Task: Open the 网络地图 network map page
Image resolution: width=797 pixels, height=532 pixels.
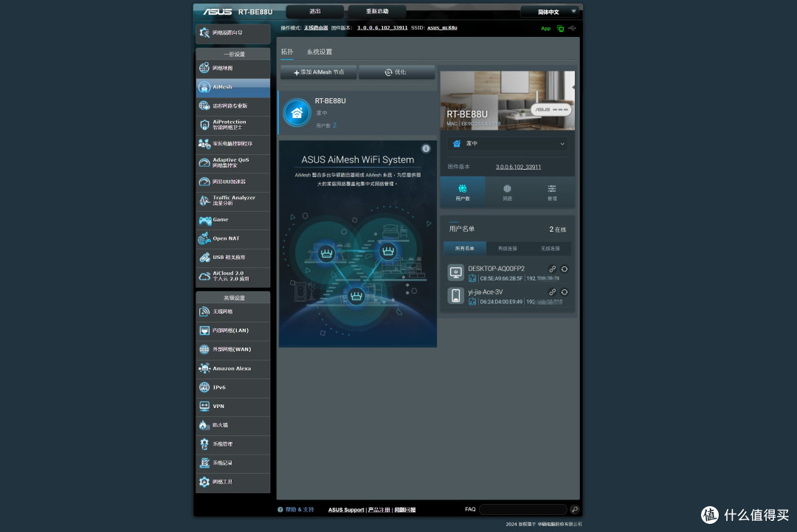Action: pos(232,68)
